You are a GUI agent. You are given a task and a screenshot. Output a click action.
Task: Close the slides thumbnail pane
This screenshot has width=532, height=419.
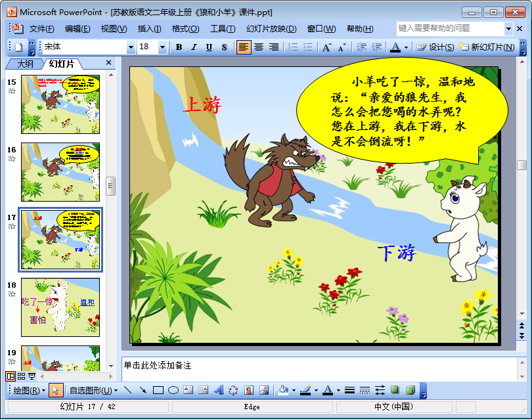[108, 63]
